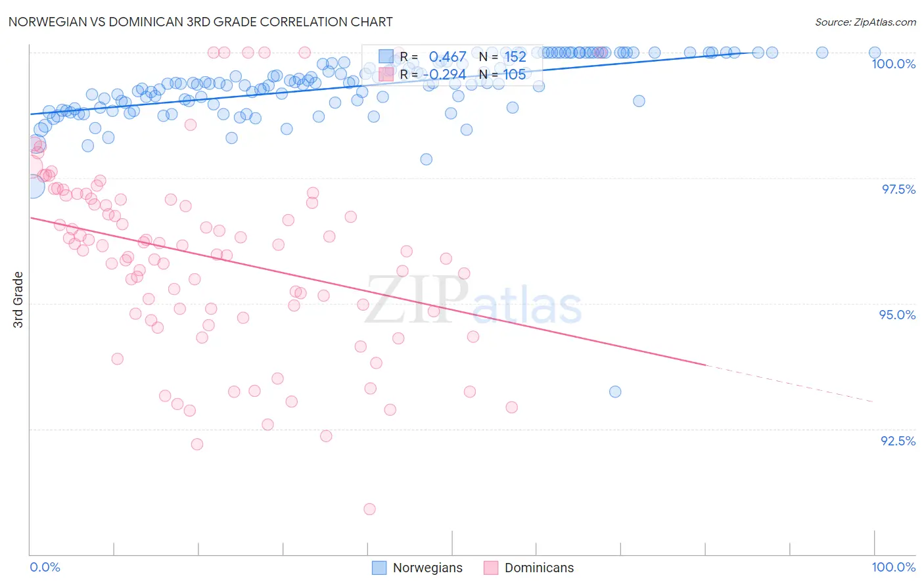
Task: Click the N = 105 count value
Action: [x=503, y=74]
